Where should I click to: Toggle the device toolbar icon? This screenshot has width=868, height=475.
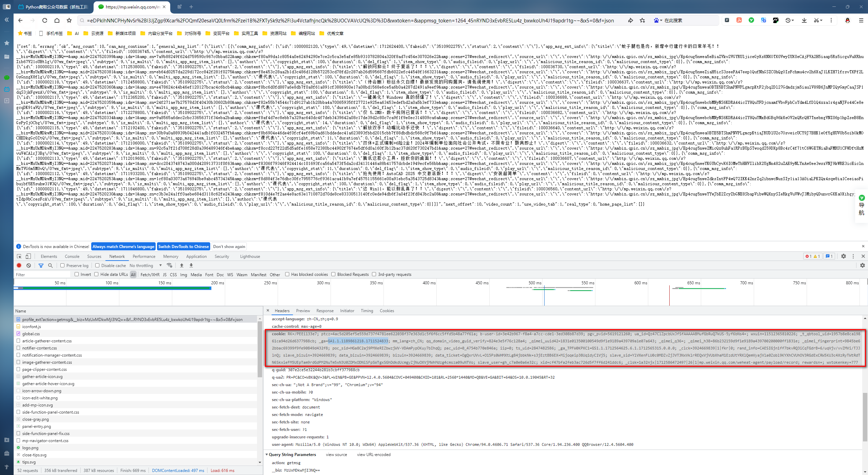coord(28,256)
